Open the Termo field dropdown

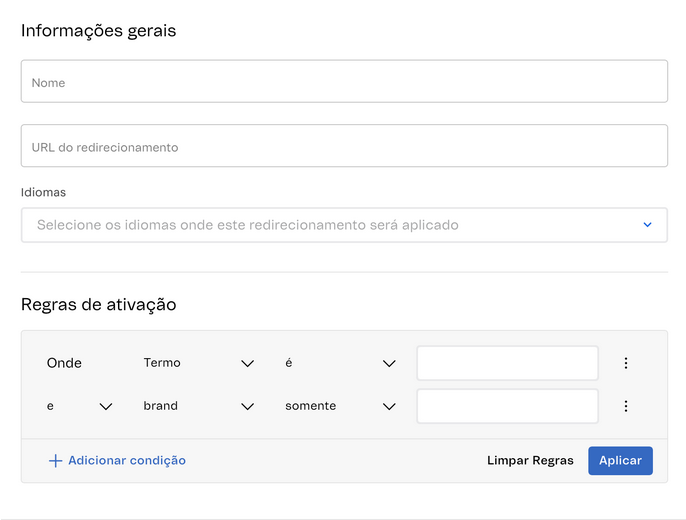[198, 363]
